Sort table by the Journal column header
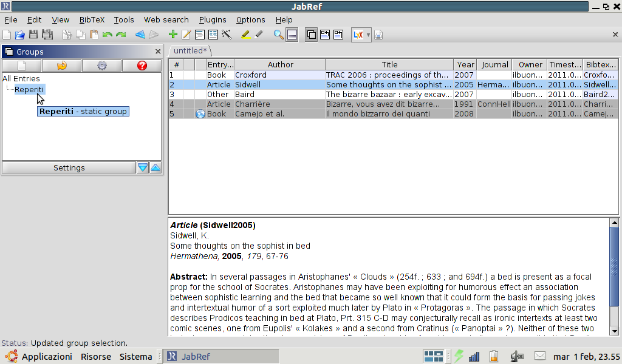 coord(494,64)
